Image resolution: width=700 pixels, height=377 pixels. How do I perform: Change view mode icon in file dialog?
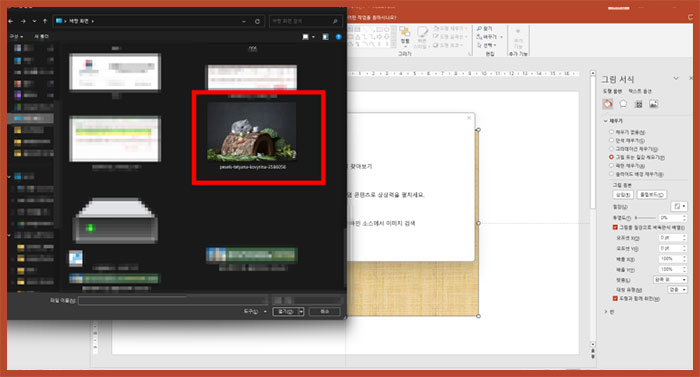pyautogui.click(x=305, y=37)
